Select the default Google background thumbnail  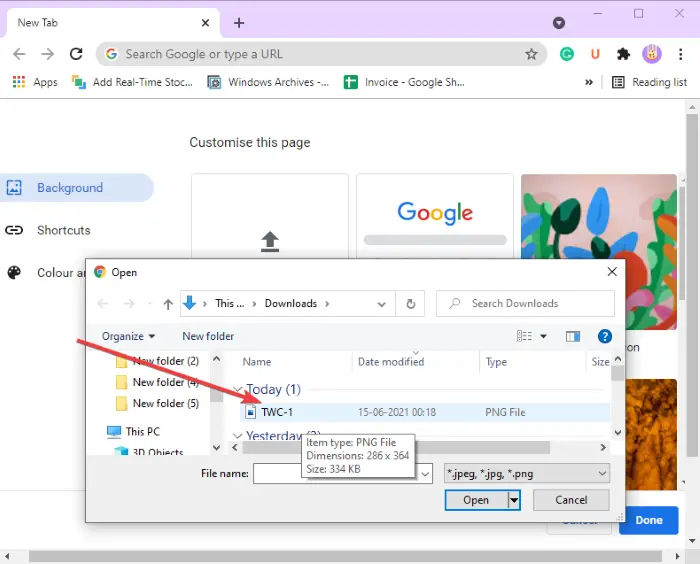[x=435, y=216]
